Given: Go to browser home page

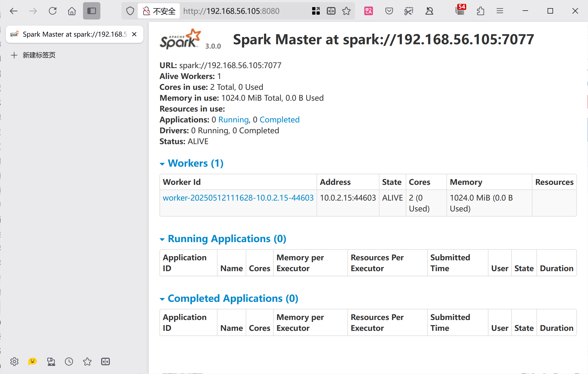Looking at the screenshot, I should 72,11.
